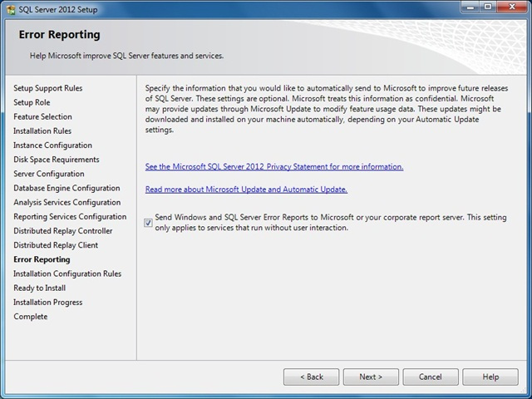Select Complete step in sidebar
This screenshot has width=532, height=399.
pos(31,317)
